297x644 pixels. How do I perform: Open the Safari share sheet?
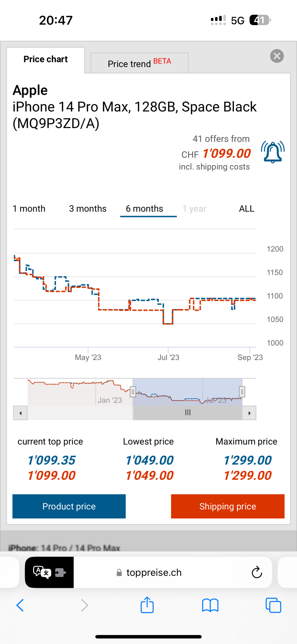[x=147, y=605]
